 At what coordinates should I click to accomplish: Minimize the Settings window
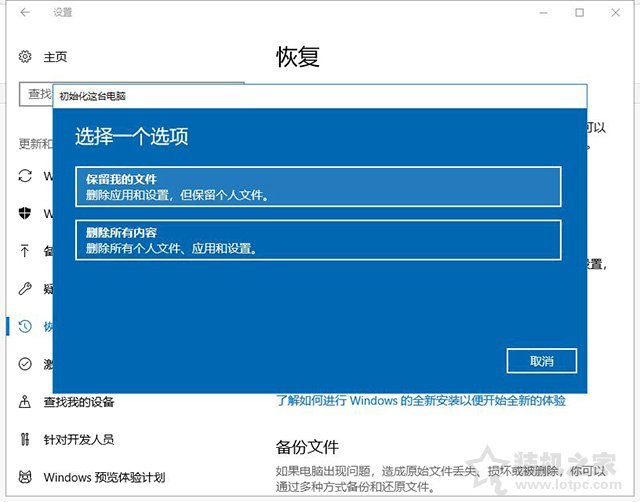[x=533, y=13]
